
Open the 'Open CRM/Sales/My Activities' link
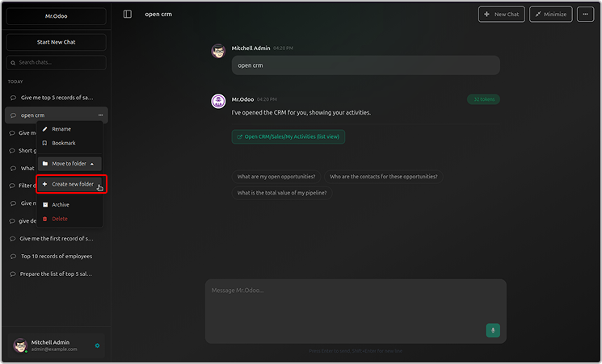(x=288, y=137)
